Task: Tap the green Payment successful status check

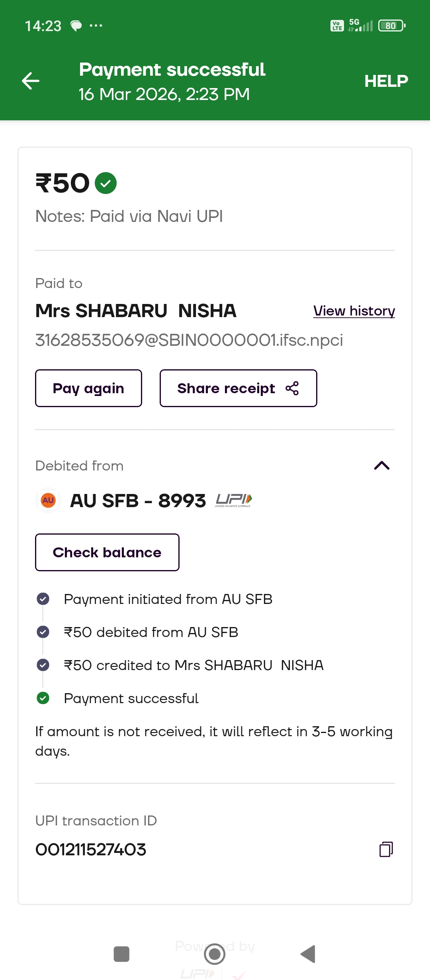Action: [x=43, y=698]
